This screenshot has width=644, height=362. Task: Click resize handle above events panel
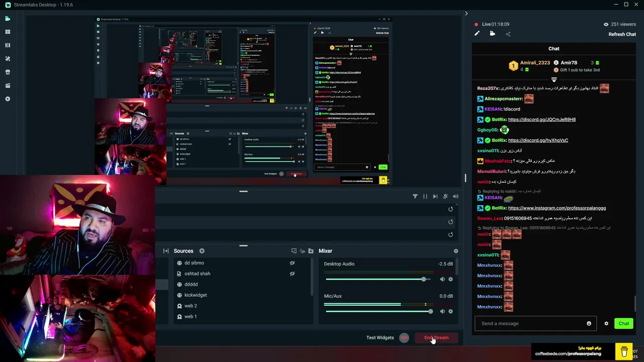(244, 191)
